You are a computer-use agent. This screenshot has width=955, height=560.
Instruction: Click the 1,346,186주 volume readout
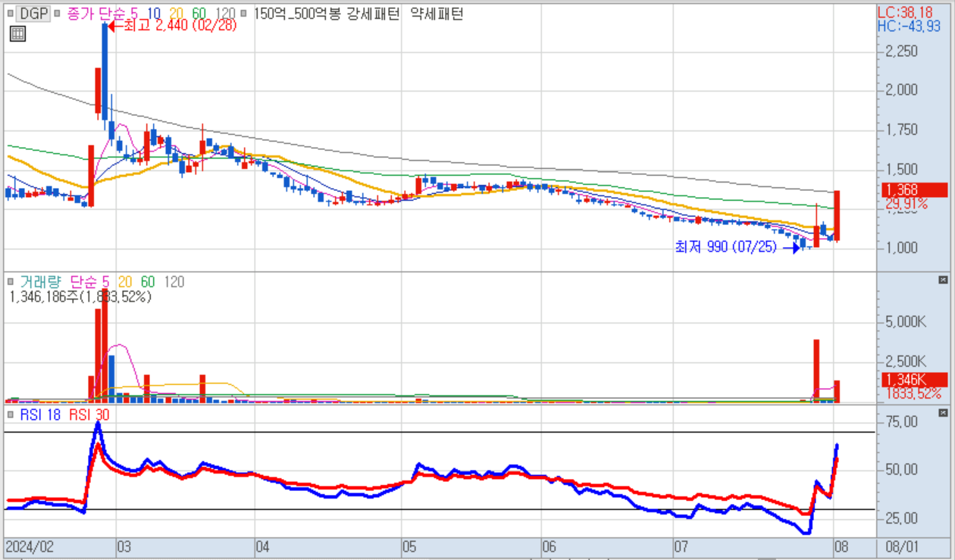tap(80, 297)
